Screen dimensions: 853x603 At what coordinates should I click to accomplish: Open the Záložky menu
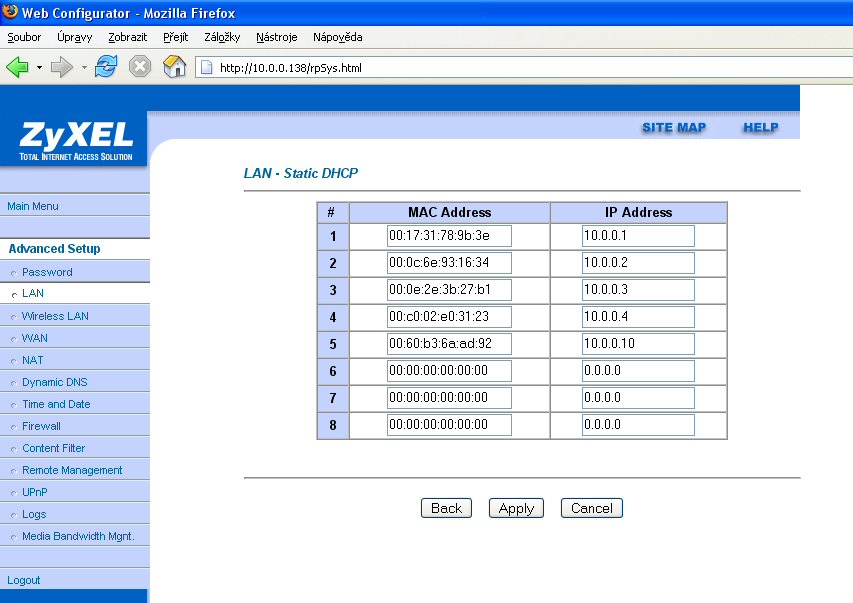coord(221,37)
